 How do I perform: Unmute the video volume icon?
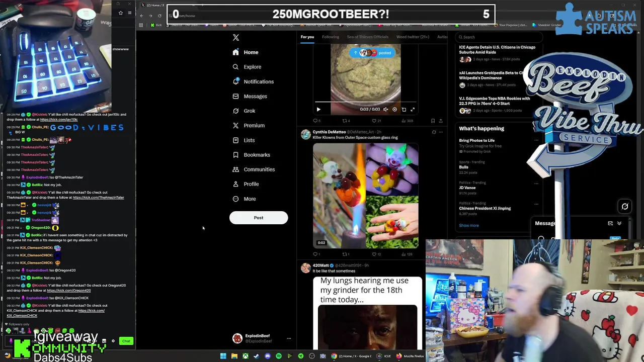pos(385,109)
